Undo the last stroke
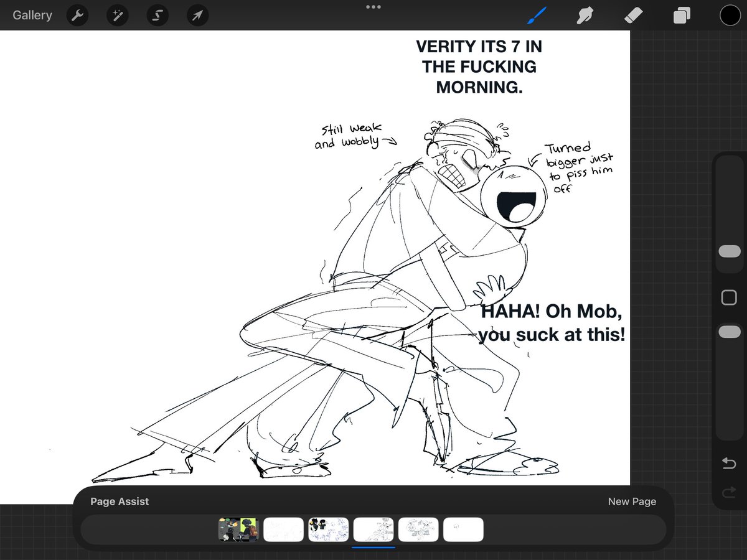This screenshot has width=747, height=560. coord(729,464)
